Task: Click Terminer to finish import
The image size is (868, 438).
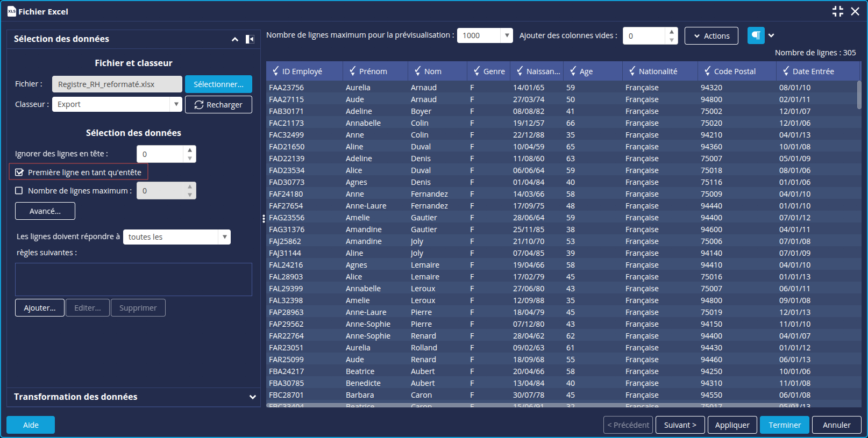Action: click(x=785, y=425)
